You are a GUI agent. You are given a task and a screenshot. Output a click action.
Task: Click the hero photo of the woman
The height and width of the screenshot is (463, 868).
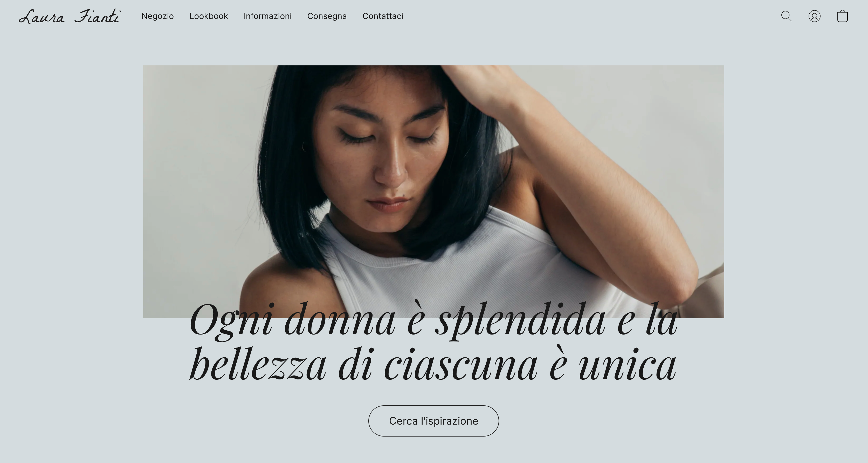tap(433, 192)
